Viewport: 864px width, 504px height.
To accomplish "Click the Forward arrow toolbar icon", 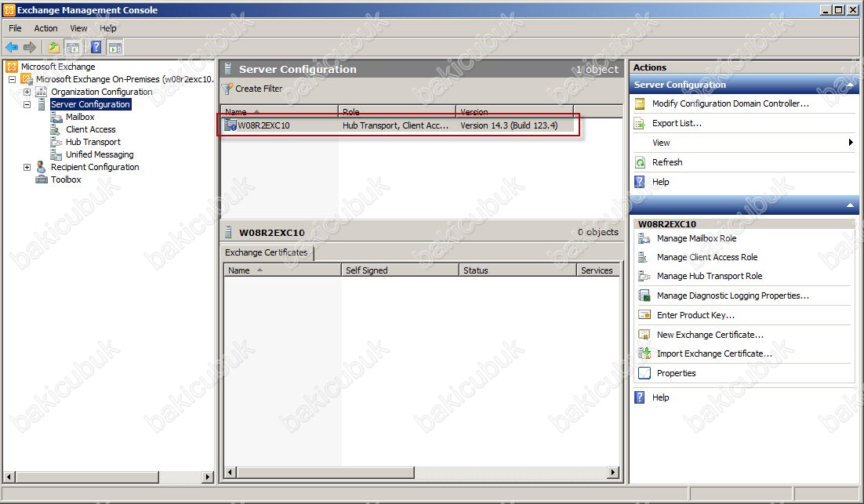I will (30, 47).
